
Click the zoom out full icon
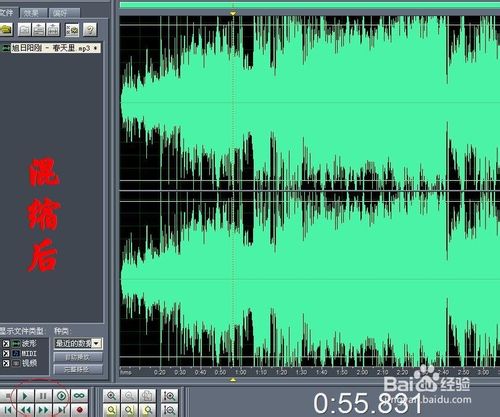coord(147,396)
